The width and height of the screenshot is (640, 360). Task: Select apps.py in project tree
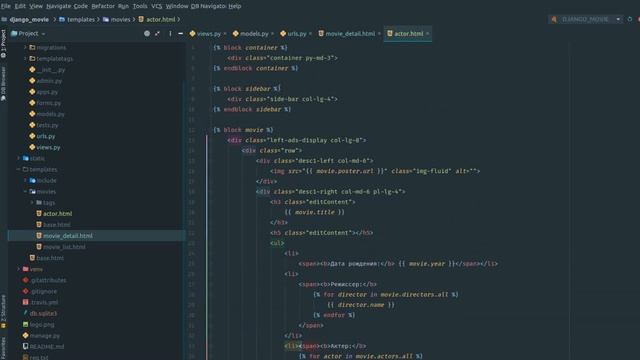pyautogui.click(x=47, y=92)
